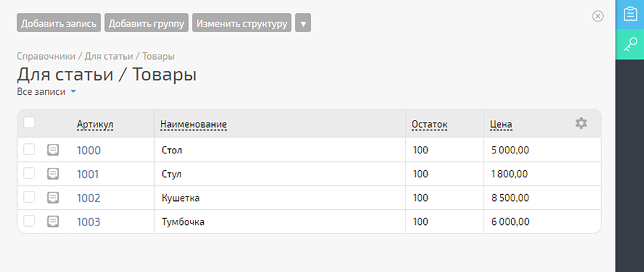Image resolution: width=644 pixels, height=272 pixels.
Task: Click the key icon in the green sidebar tile
Action: (630, 45)
